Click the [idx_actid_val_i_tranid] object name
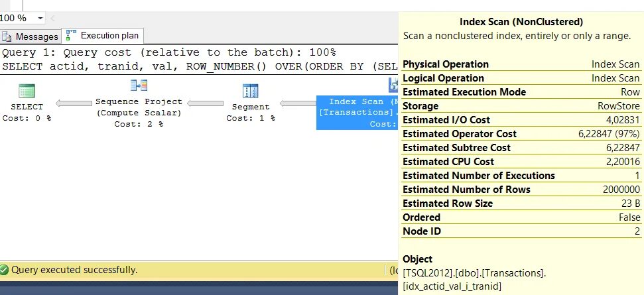The width and height of the screenshot is (644, 295). (452, 286)
